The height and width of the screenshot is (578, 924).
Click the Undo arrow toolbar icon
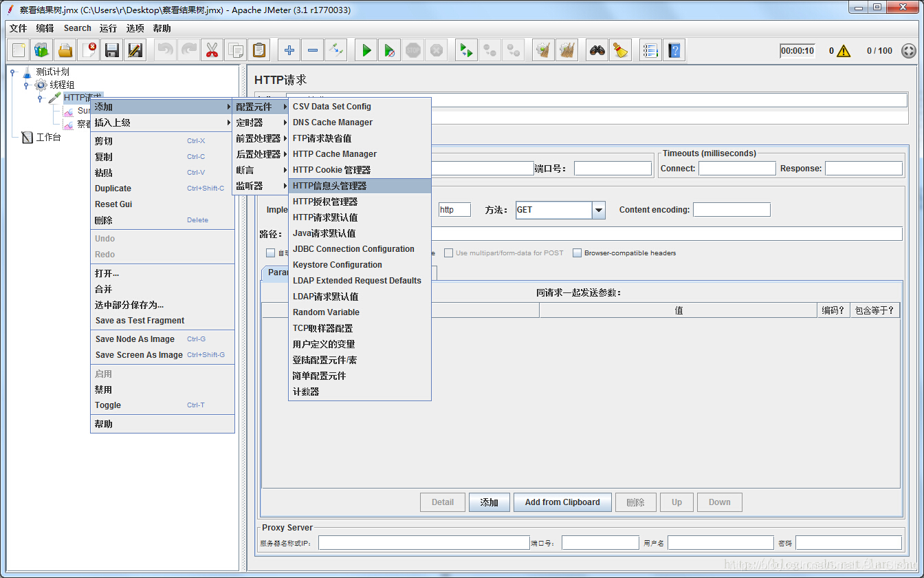pyautogui.click(x=165, y=50)
